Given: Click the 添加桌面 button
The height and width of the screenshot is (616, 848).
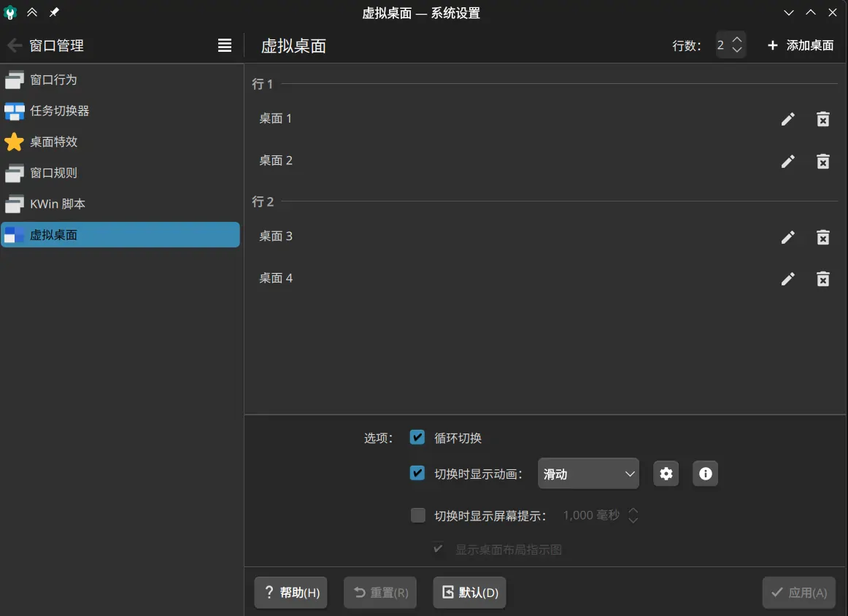Looking at the screenshot, I should point(800,45).
